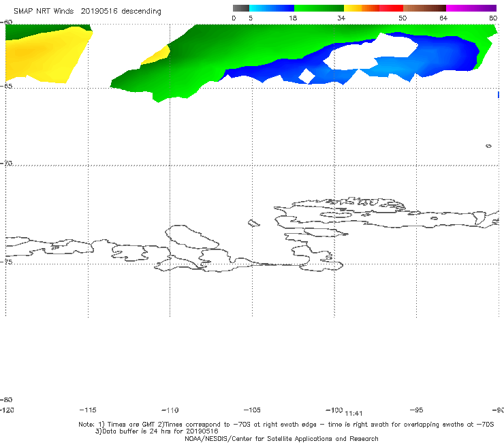
Task: Click the "5" color scale label
Action: pos(251,18)
